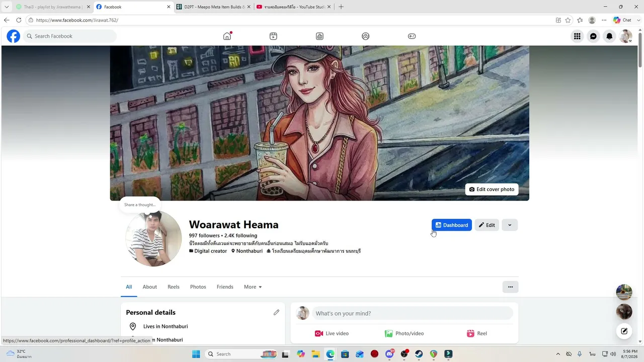Switch to the Friends tab
Screen dimensions: 644x362
tap(225, 287)
